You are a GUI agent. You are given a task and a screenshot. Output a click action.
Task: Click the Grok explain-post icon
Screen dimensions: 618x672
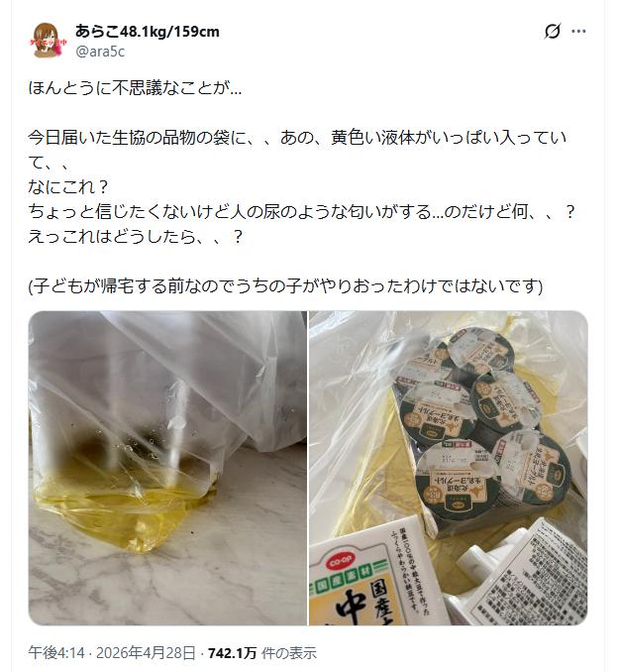[x=553, y=32]
